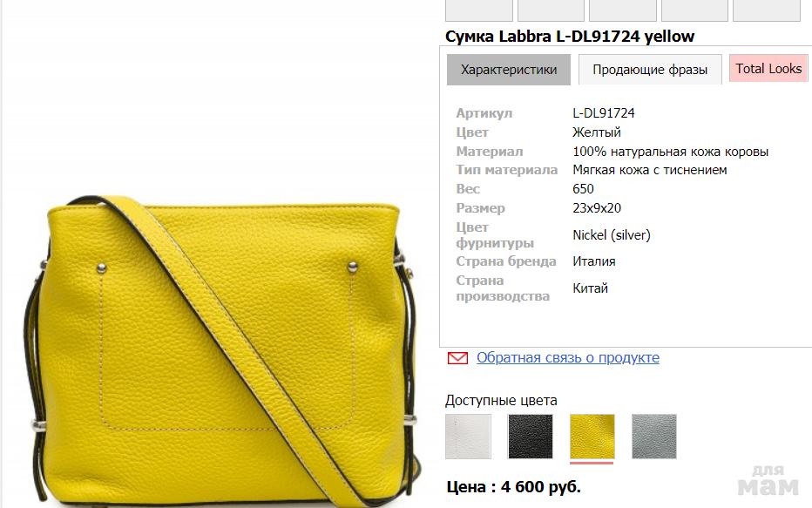The width and height of the screenshot is (812, 508).
Task: Follow the Обратная связь о продукте link
Action: point(567,357)
